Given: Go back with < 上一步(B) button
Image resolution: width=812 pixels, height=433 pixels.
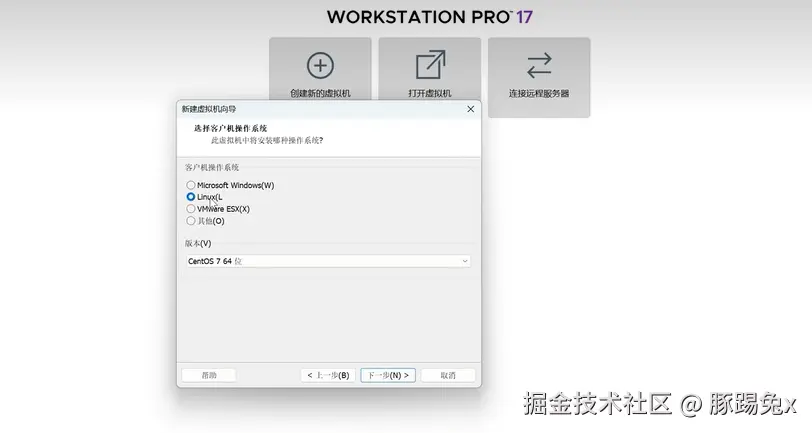Looking at the screenshot, I should click(328, 375).
